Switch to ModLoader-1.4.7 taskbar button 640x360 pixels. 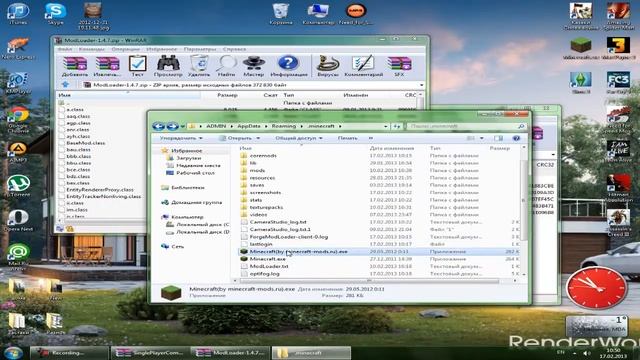[x=230, y=353]
